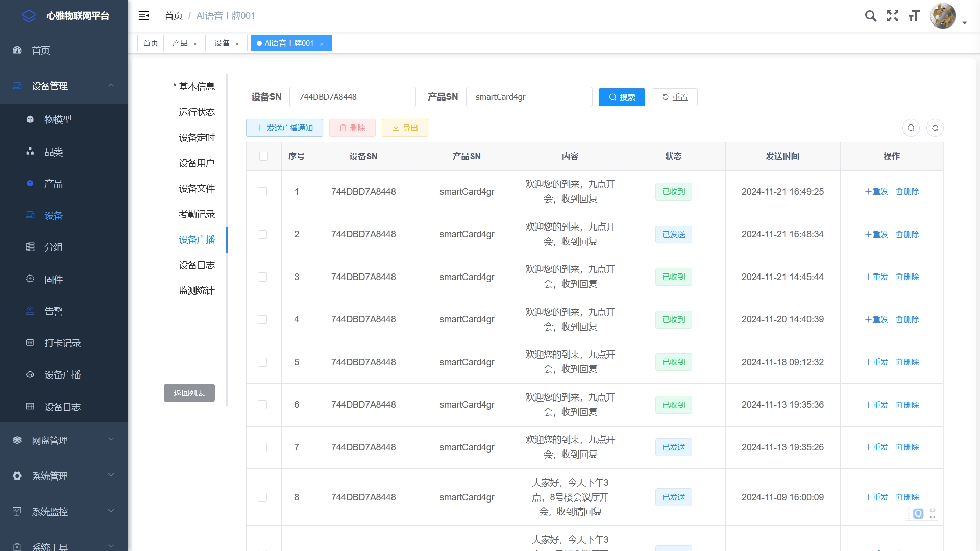Screen dimensions: 980x551
Task: Click 重发 link for row 3
Action: (876, 277)
